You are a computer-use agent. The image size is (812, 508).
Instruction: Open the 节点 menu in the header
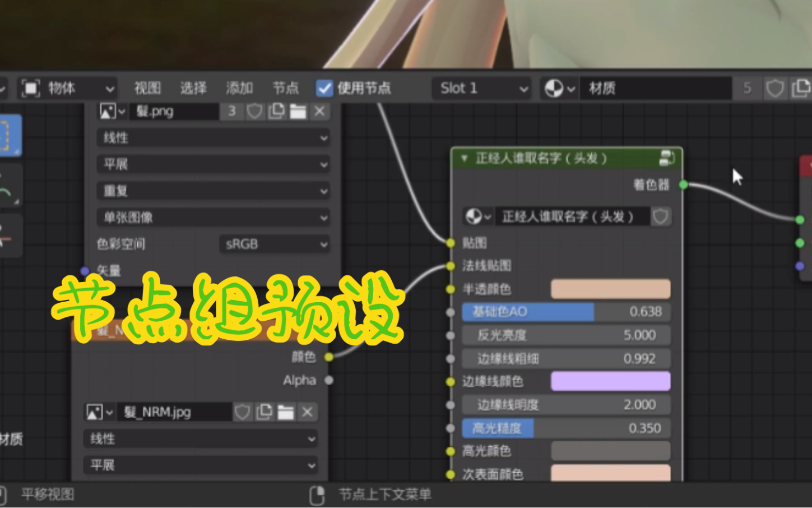285,88
